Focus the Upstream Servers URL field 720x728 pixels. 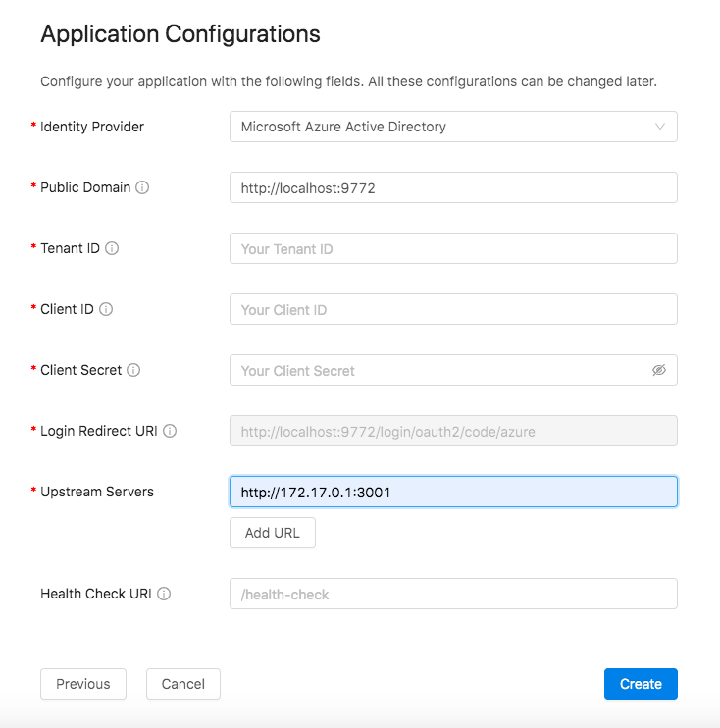point(453,492)
